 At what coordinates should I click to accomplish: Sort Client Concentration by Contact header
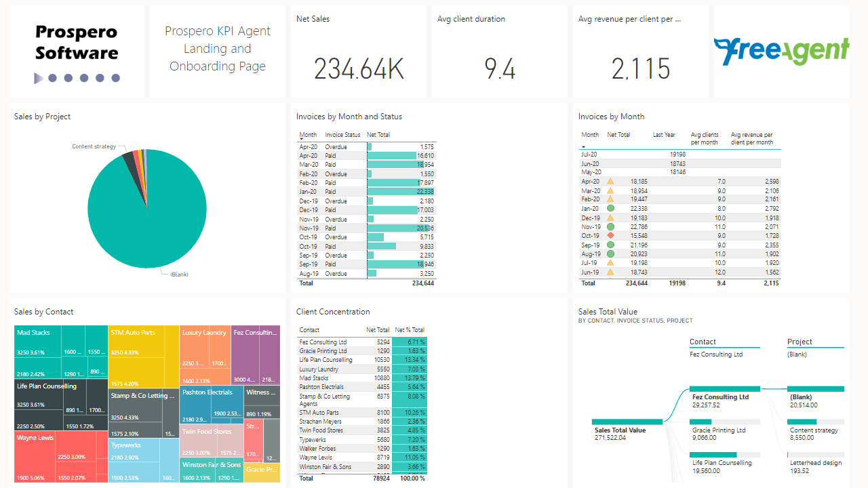(309, 330)
